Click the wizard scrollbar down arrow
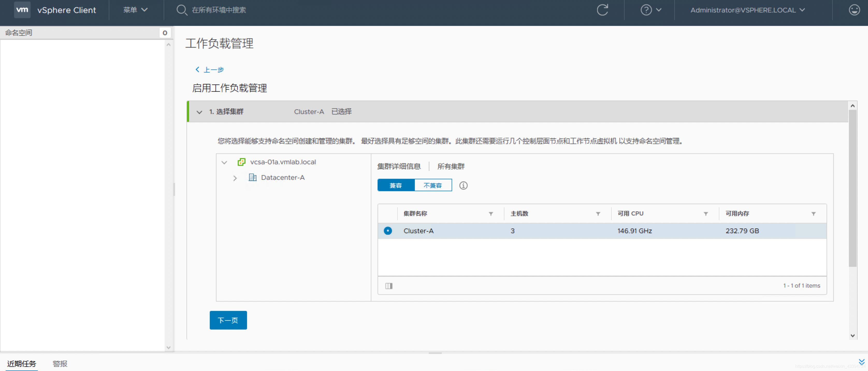Image resolution: width=868 pixels, height=371 pixels. (852, 336)
